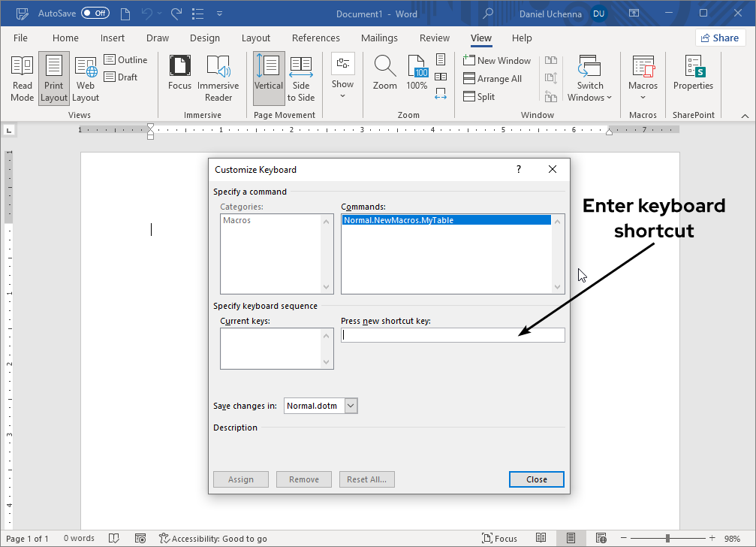Click the Reset All button
Viewport: 756px width, 547px height.
coord(366,479)
